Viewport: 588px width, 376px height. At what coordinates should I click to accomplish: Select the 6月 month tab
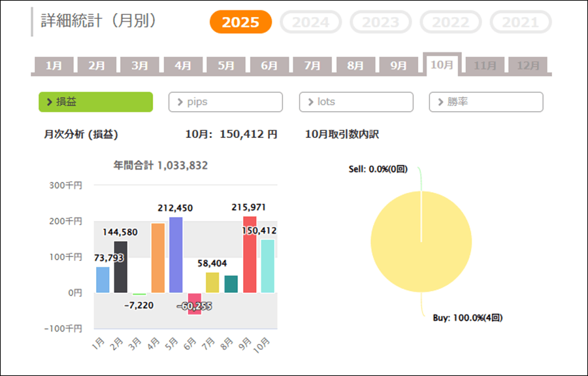click(x=269, y=65)
